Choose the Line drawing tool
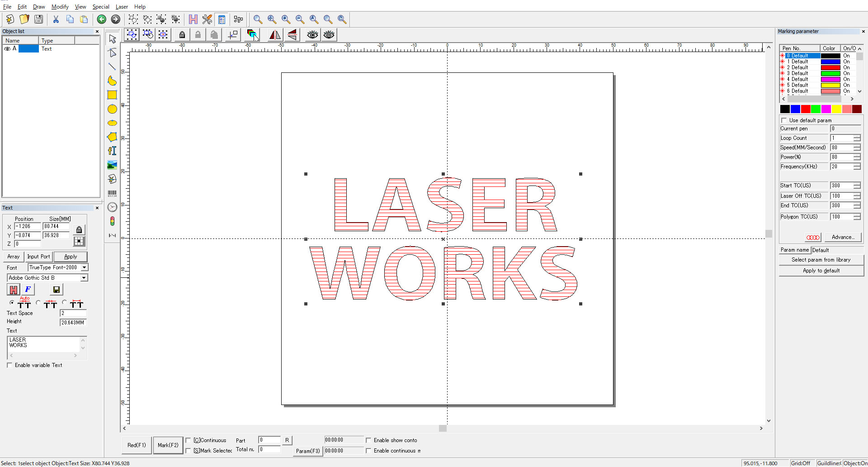The image size is (868, 467). pyautogui.click(x=112, y=67)
